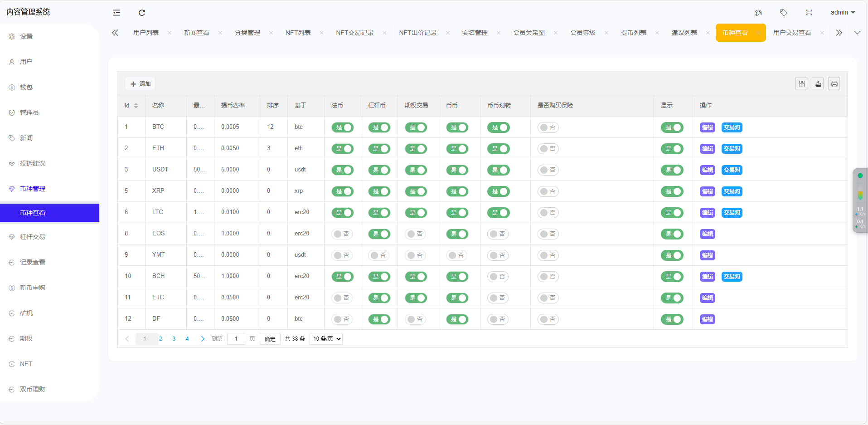Click 编辑 button for EOS row
868x425 pixels.
click(x=708, y=234)
